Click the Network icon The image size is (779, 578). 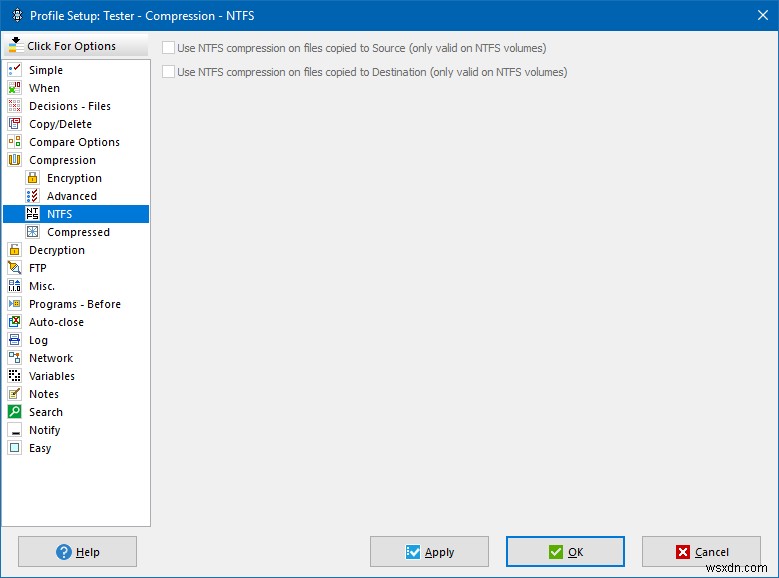(14, 357)
